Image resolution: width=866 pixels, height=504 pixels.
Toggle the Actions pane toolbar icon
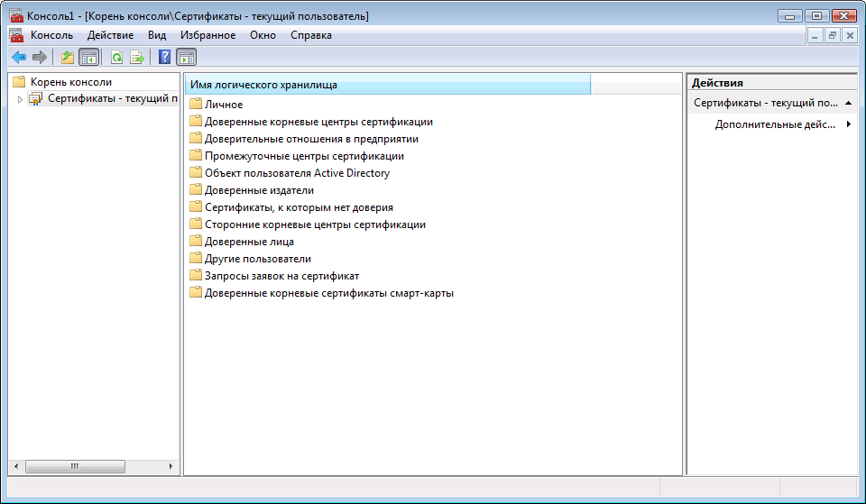[x=186, y=57]
